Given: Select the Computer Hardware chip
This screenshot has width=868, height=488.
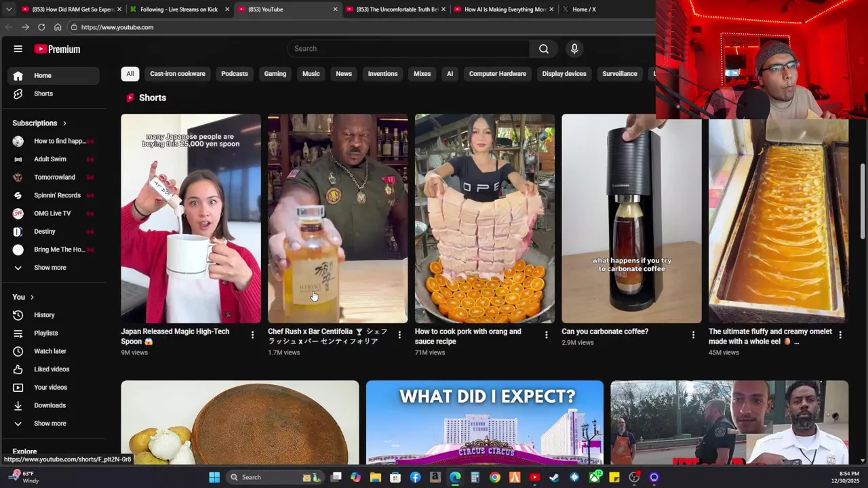Looking at the screenshot, I should (498, 74).
